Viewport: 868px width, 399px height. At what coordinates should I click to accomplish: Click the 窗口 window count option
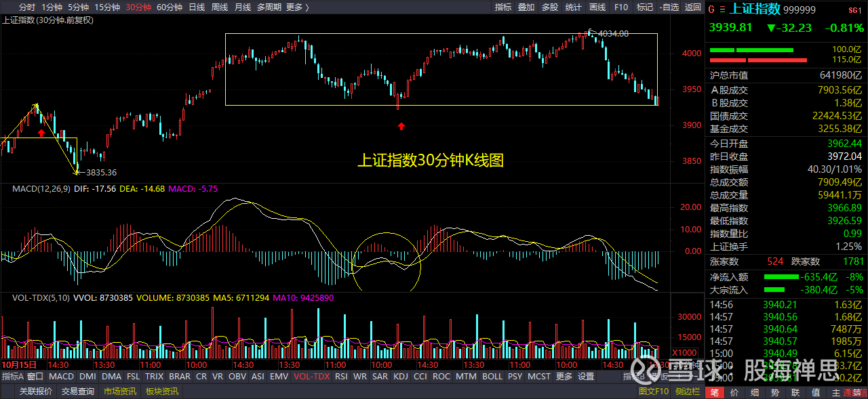(x=36, y=377)
